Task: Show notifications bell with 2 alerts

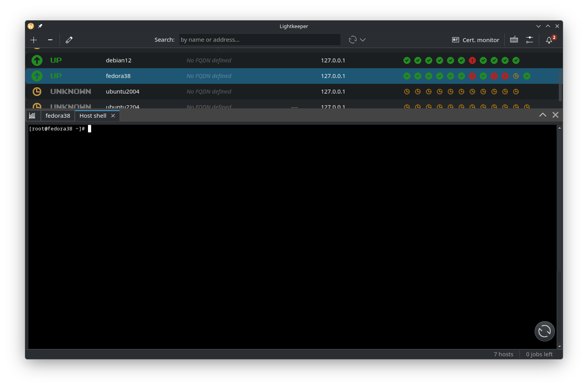Action: [550, 39]
